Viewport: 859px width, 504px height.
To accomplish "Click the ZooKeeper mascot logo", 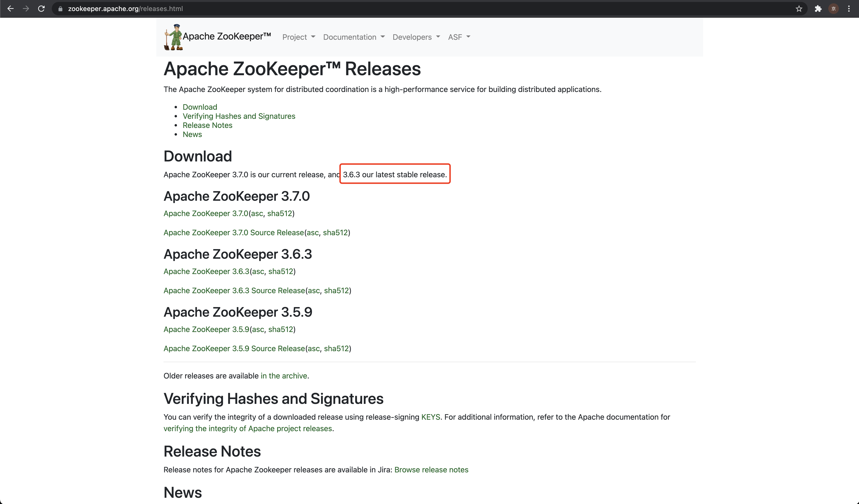I will click(174, 37).
